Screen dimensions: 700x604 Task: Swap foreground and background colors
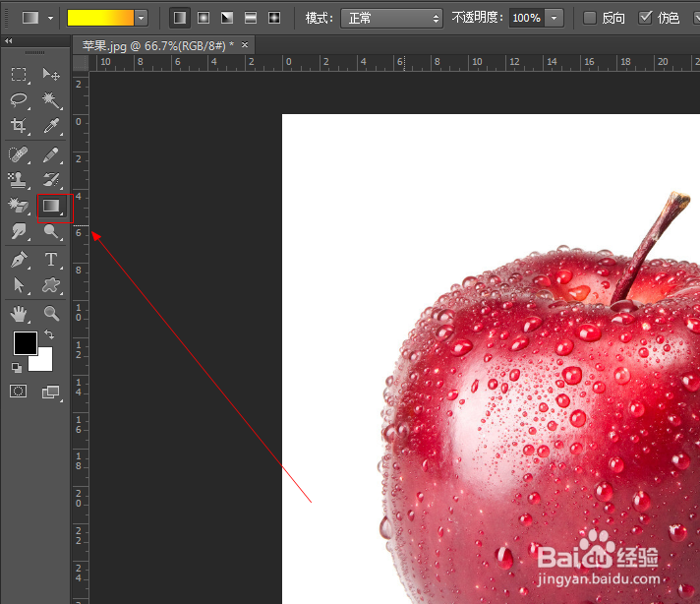pyautogui.click(x=49, y=334)
